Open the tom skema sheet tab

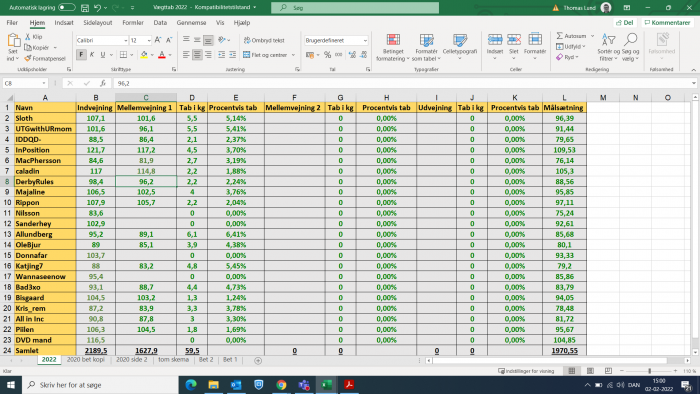pos(173,360)
